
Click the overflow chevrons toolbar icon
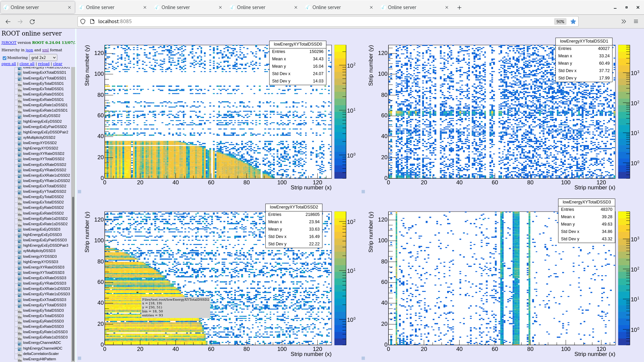click(624, 21)
